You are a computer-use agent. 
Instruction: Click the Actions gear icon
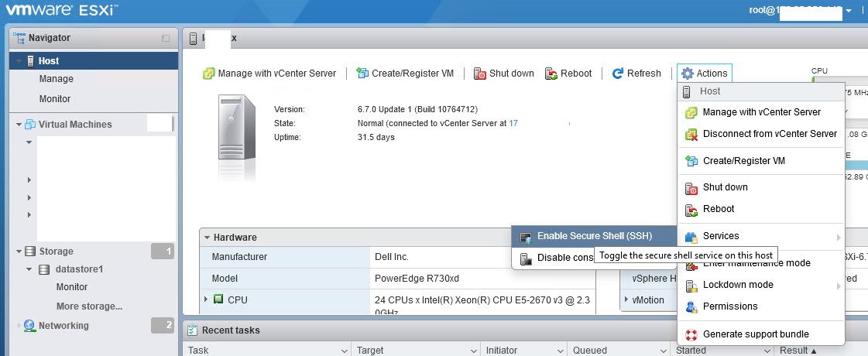pos(687,74)
